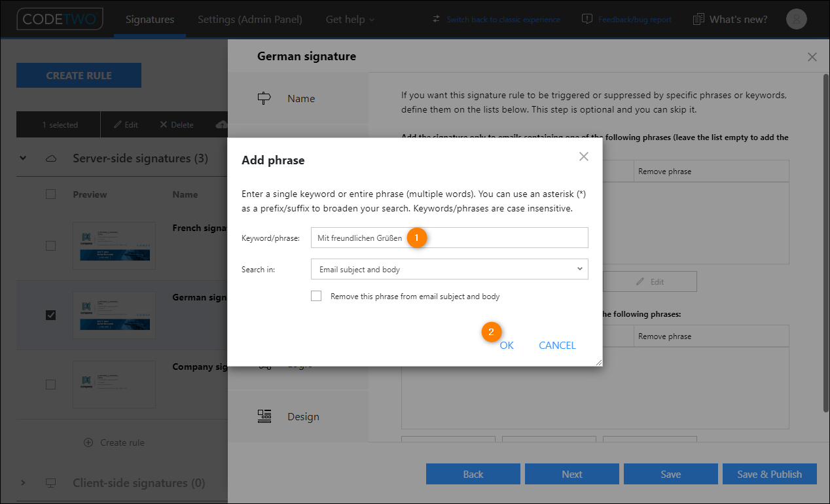Click the plus icon beside Create rule
Viewport: 830px width, 504px height.
click(88, 442)
